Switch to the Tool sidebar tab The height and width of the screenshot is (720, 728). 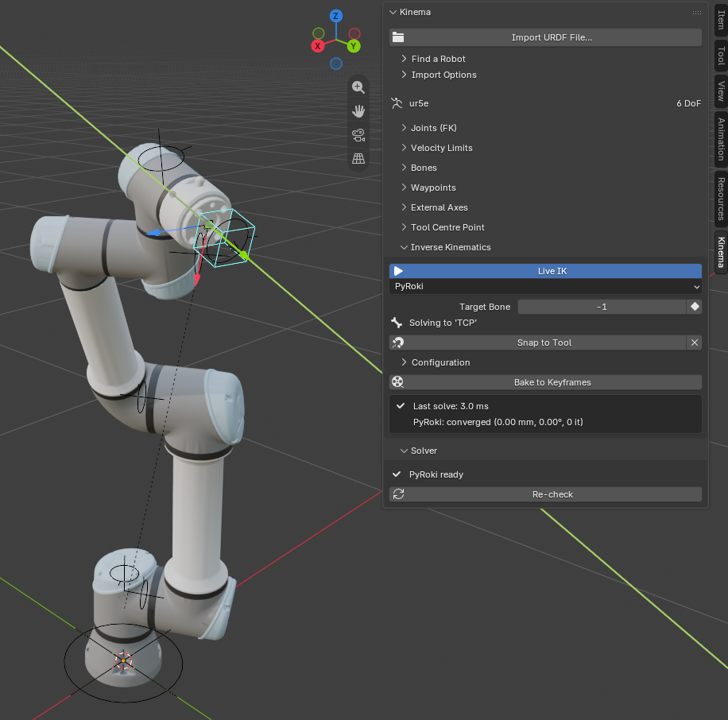pos(721,56)
